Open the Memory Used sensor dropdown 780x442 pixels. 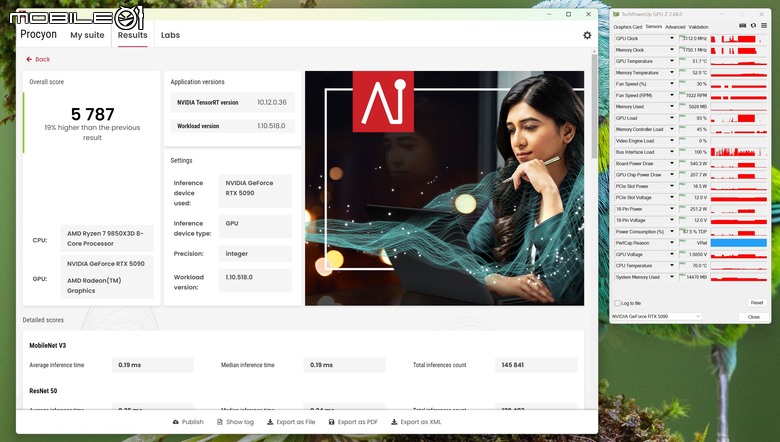click(x=672, y=106)
